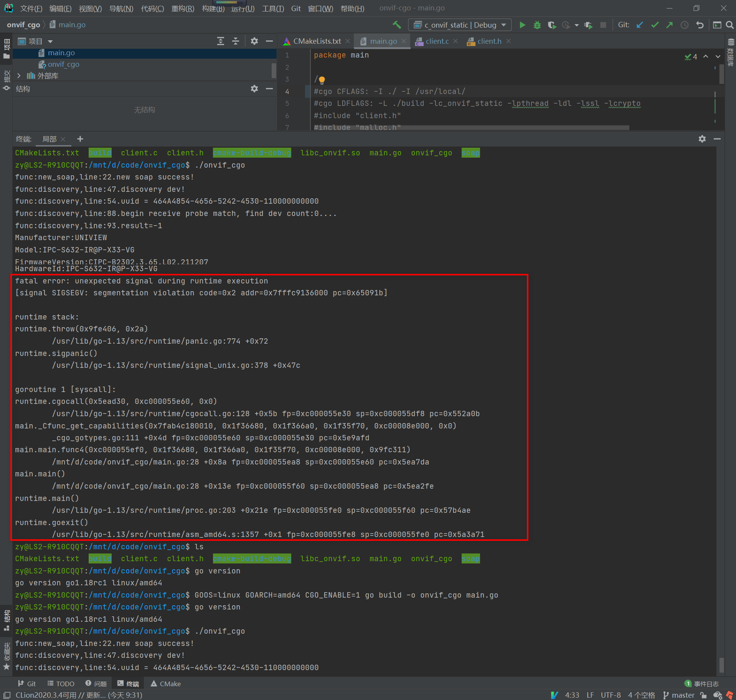Open project panel settings gear
The image size is (736, 700).
[254, 41]
